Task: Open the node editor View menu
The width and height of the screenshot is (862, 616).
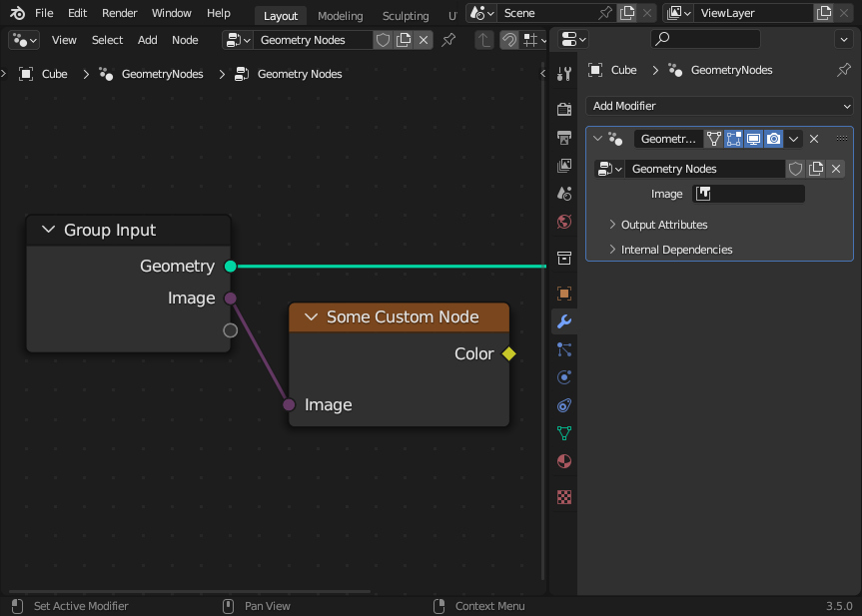Action: [x=64, y=40]
